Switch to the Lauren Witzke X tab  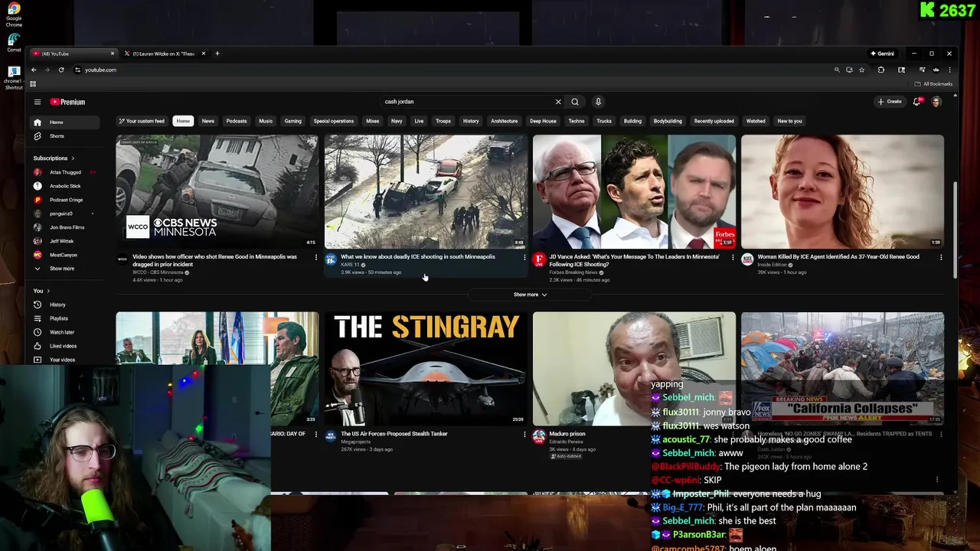click(163, 54)
